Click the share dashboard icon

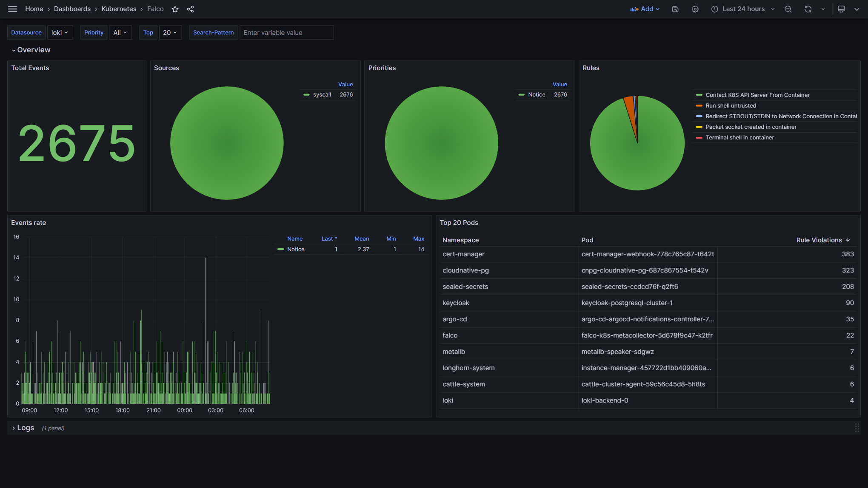tap(190, 9)
